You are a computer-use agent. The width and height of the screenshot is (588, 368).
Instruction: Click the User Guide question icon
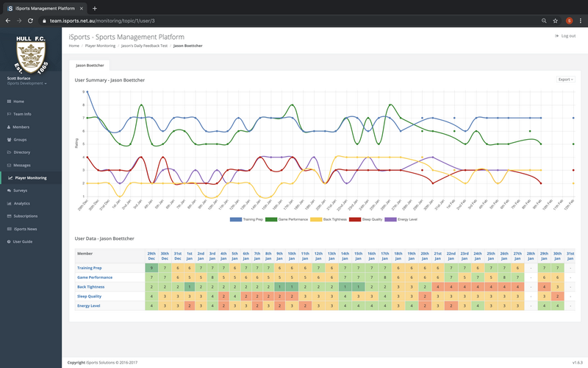[9, 242]
